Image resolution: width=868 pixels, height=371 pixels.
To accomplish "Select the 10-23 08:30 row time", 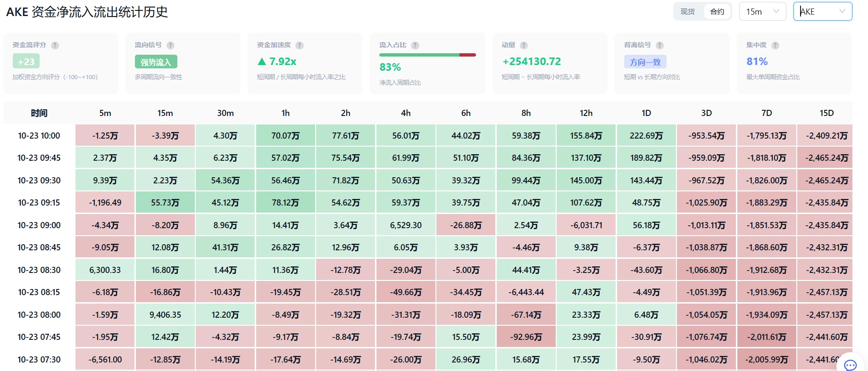I will (x=39, y=270).
